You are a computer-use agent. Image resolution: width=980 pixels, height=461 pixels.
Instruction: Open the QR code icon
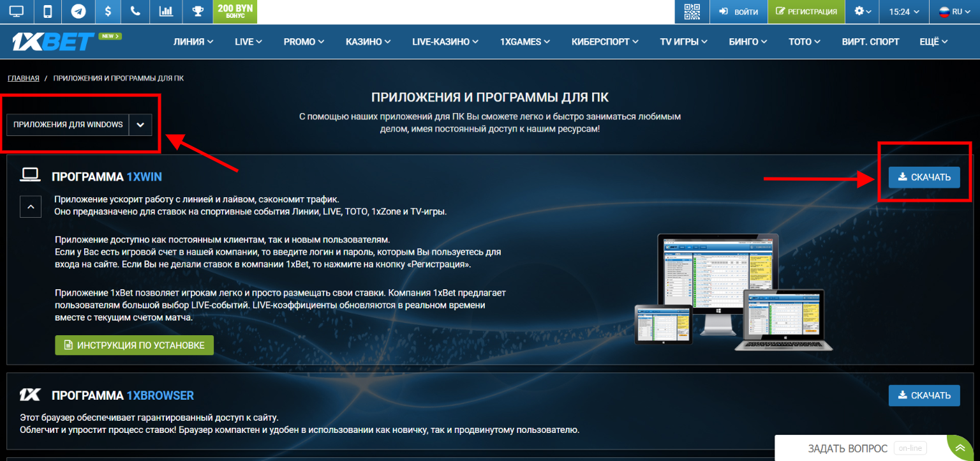coord(692,11)
